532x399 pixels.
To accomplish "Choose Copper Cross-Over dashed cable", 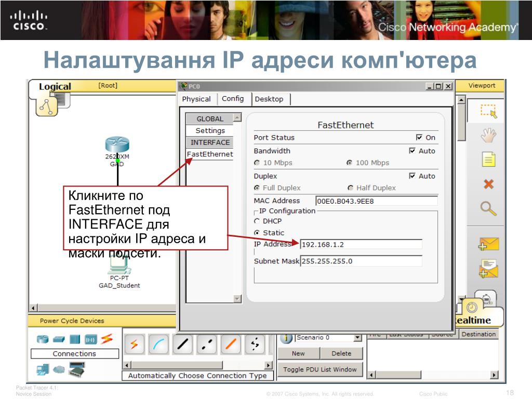I will coord(207,344).
